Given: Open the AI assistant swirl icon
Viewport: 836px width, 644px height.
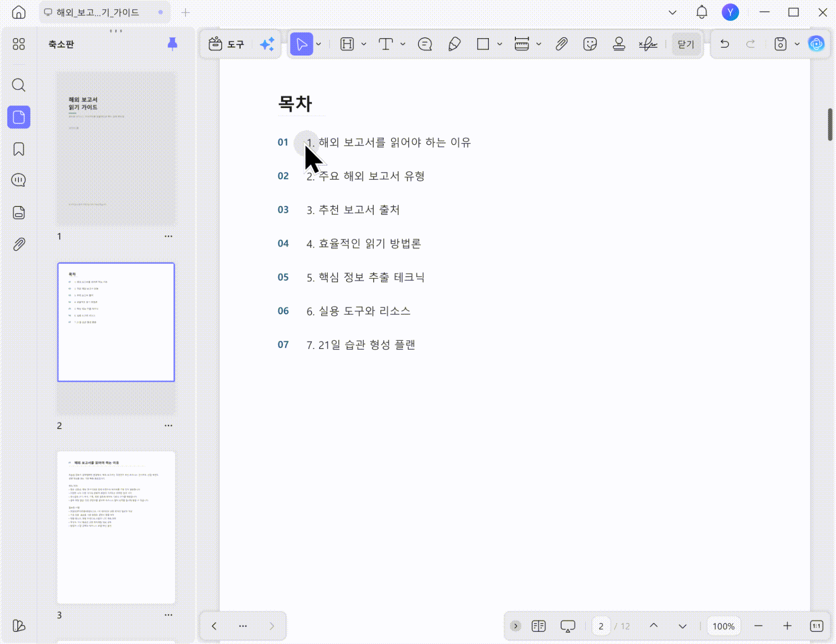Looking at the screenshot, I should point(816,44).
